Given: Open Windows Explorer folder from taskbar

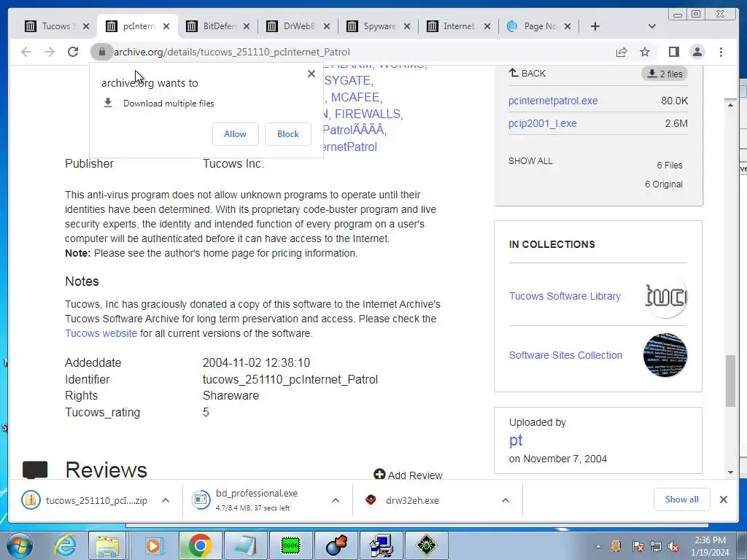Looking at the screenshot, I should [107, 545].
